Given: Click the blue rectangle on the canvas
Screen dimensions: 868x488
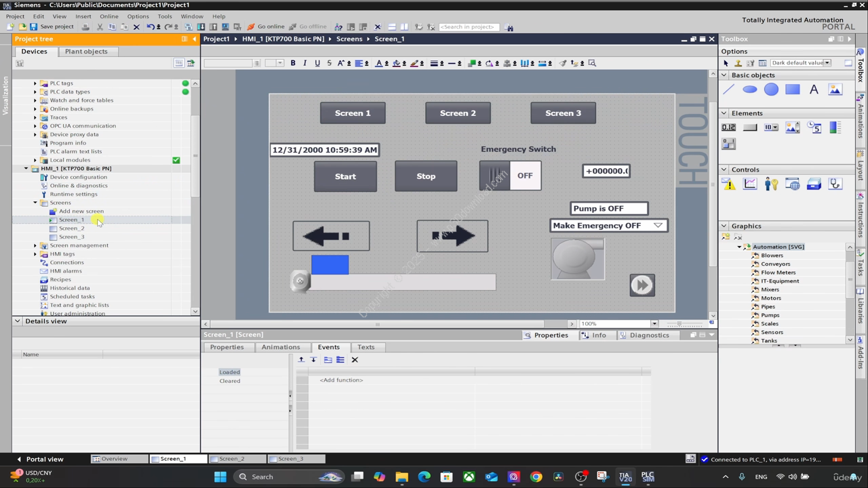Looking at the screenshot, I should (x=330, y=264).
